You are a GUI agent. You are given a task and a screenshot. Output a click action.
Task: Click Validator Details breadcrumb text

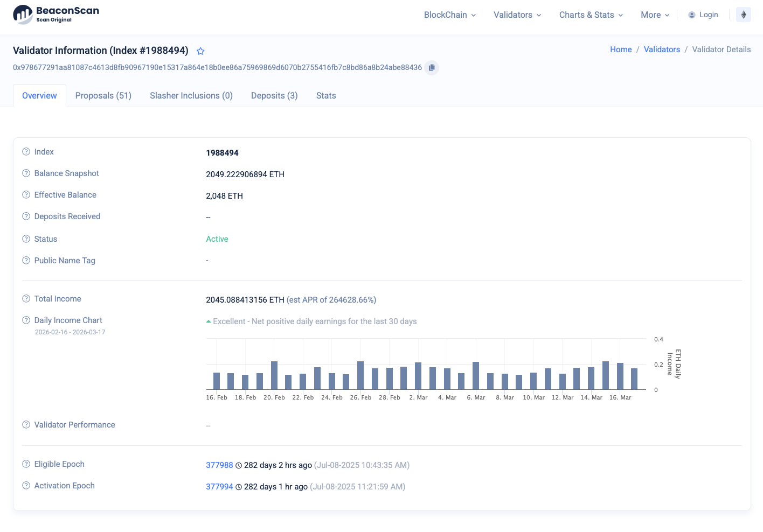coord(722,50)
